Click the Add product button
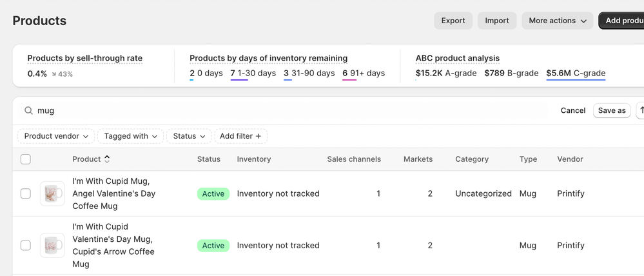This screenshot has width=644, height=276. coord(621,21)
